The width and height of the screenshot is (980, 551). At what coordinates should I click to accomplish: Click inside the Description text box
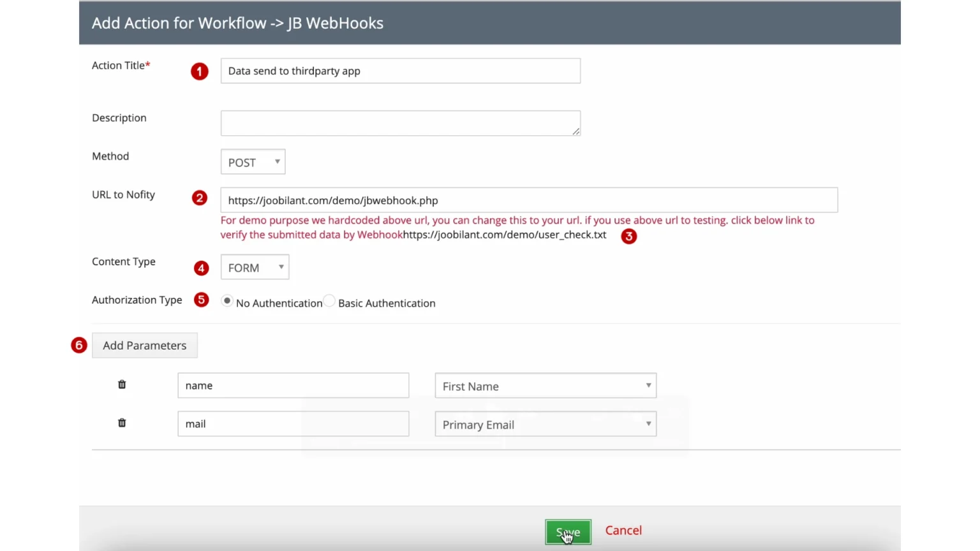tap(400, 122)
